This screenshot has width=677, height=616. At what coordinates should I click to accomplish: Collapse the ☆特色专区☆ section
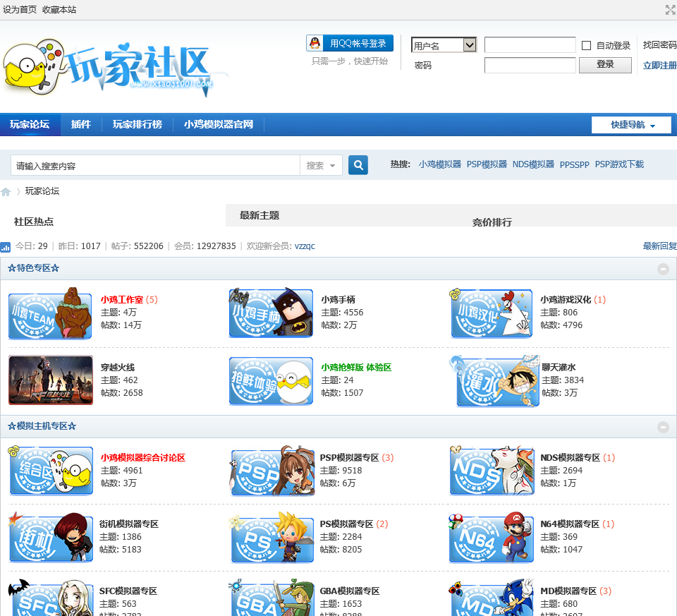(x=663, y=269)
